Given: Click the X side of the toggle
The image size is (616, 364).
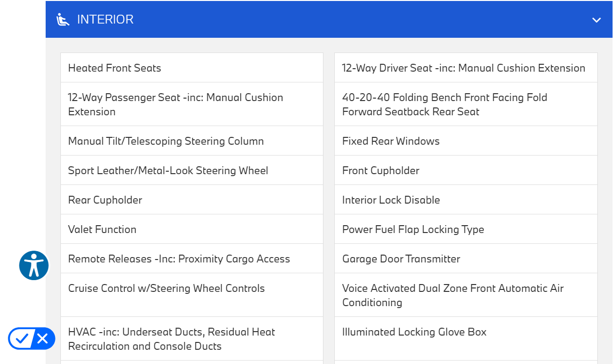Looking at the screenshot, I should click(43, 338).
